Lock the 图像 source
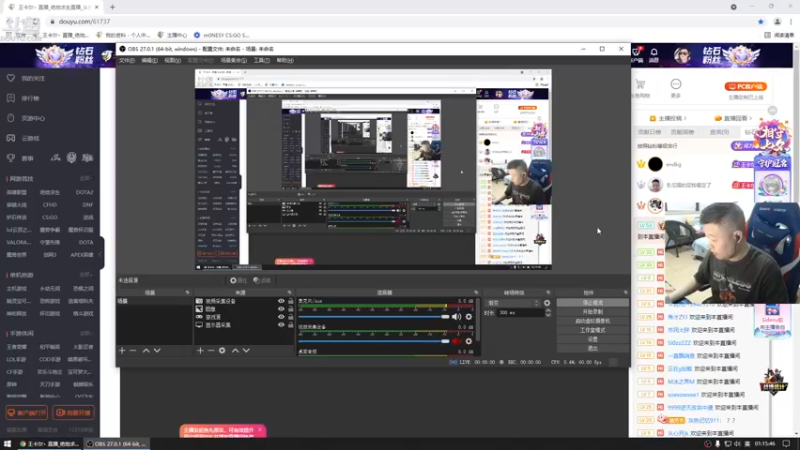The height and width of the screenshot is (450, 800). point(290,309)
